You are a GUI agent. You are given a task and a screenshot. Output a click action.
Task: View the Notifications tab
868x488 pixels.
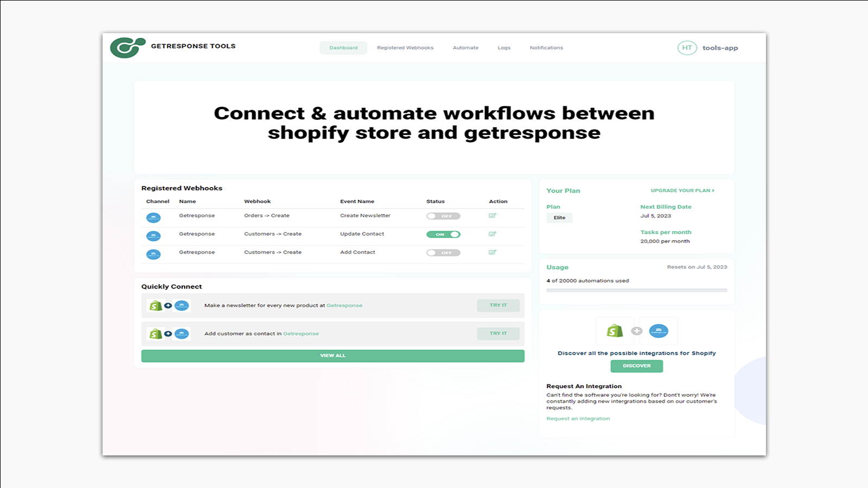pos(546,48)
